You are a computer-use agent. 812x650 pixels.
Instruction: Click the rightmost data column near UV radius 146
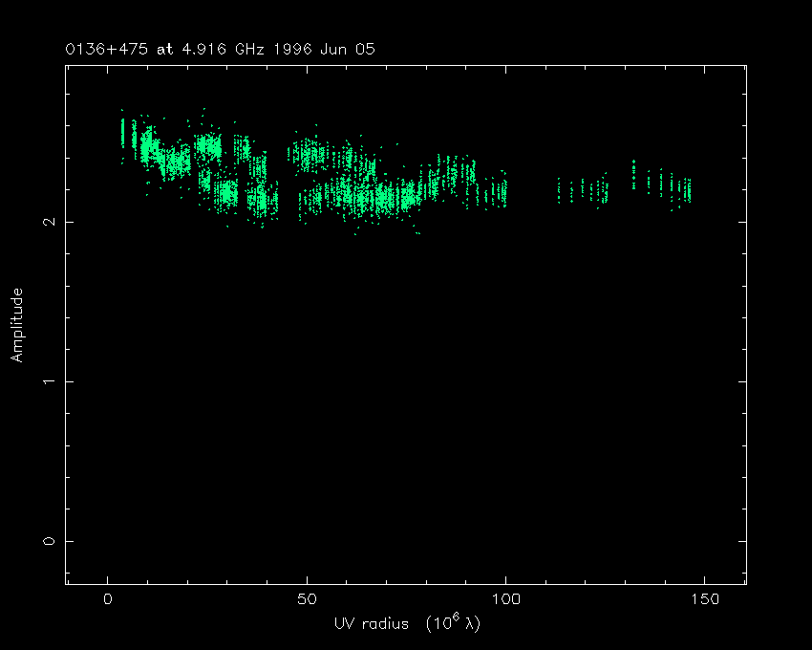coord(688,190)
